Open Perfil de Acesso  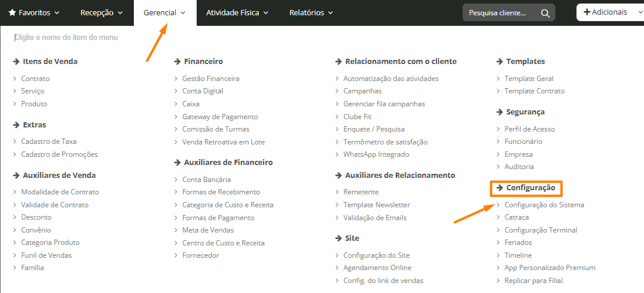pyautogui.click(x=530, y=129)
